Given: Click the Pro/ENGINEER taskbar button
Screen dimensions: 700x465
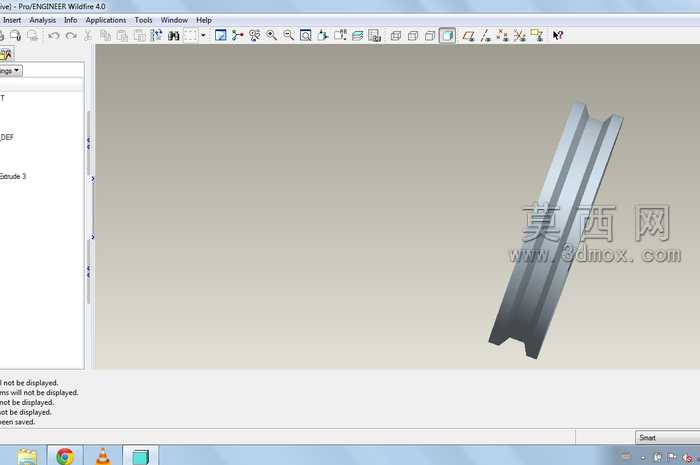Looking at the screenshot, I should point(140,457).
